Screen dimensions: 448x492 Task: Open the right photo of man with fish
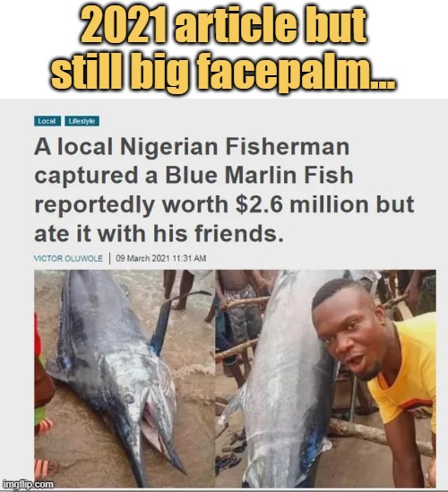pos(325,378)
